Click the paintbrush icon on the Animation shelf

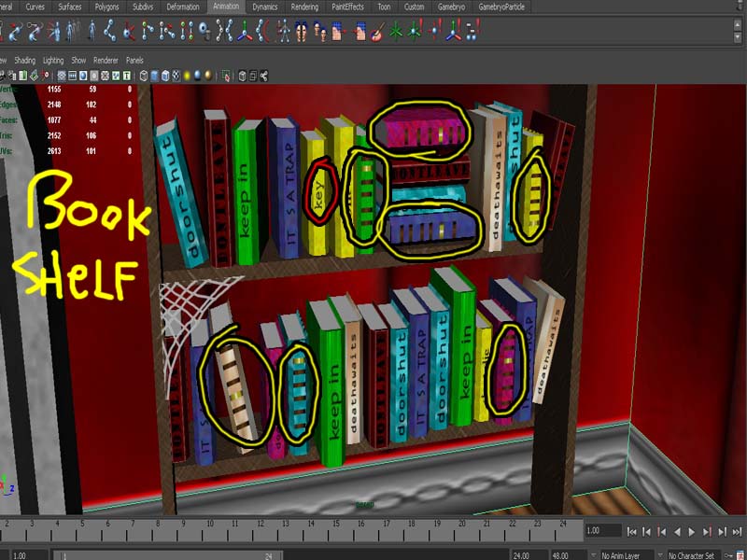coord(376,32)
